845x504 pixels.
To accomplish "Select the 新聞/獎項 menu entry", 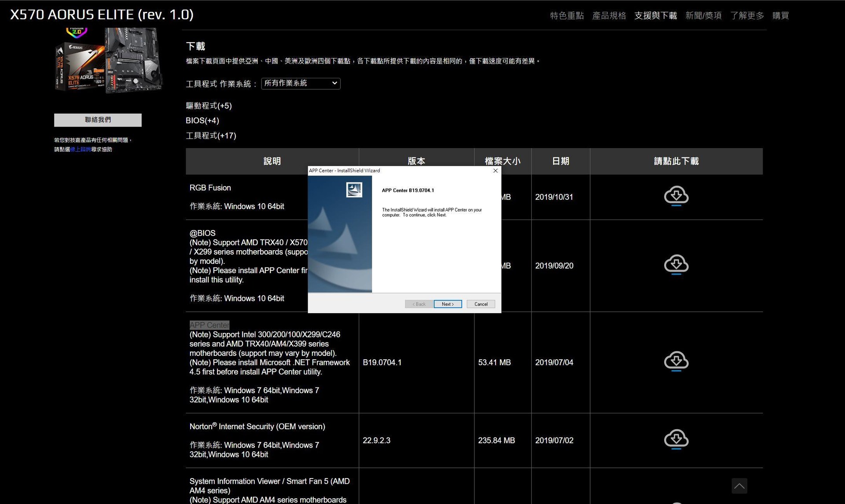I will (x=703, y=15).
